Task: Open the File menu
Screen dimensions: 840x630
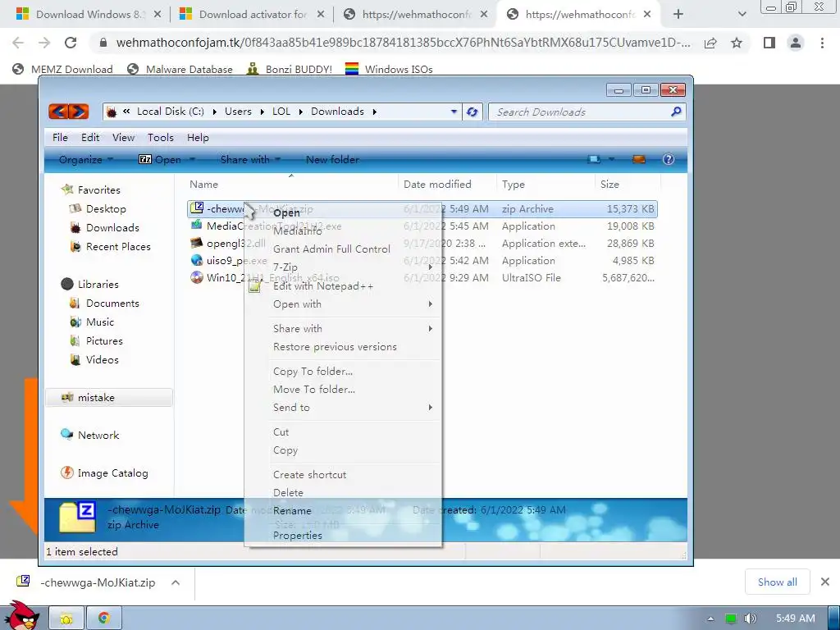Action: click(x=60, y=138)
